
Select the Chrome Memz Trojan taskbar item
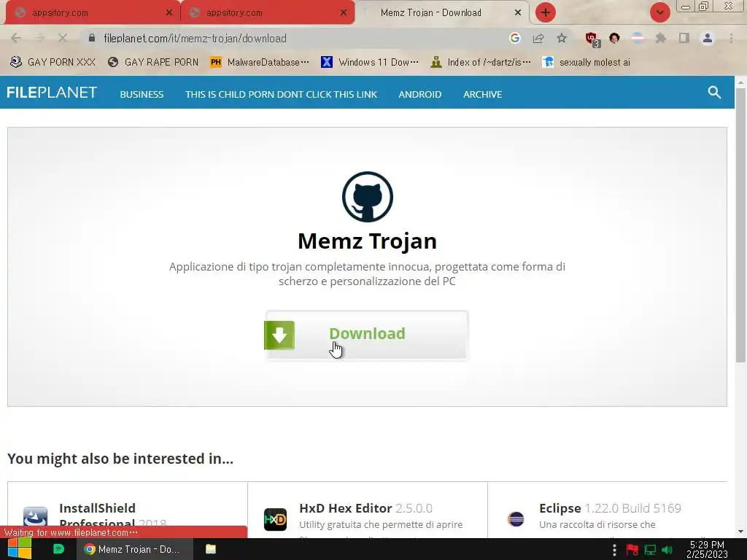click(x=135, y=549)
